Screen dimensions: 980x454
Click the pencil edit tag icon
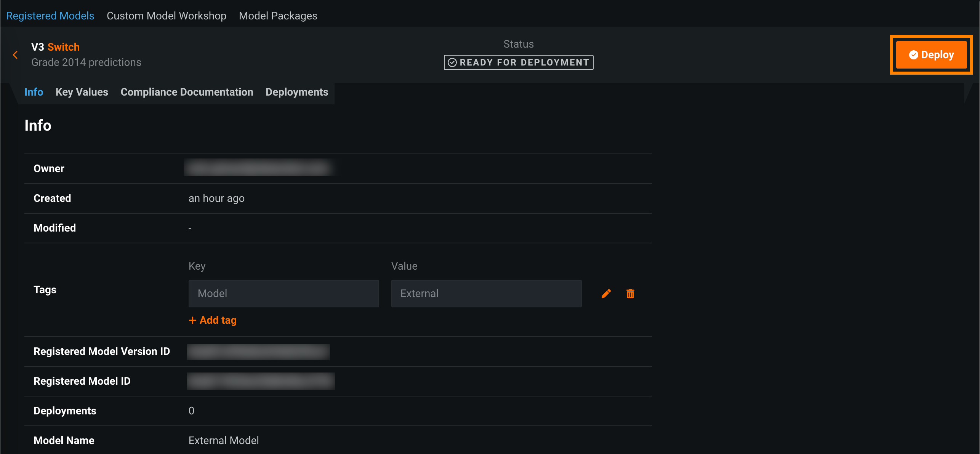(x=606, y=294)
